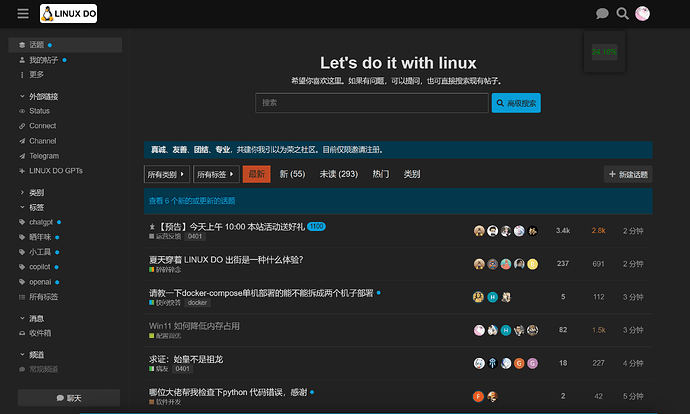Open 常规频道 in the sidebar

(43, 369)
